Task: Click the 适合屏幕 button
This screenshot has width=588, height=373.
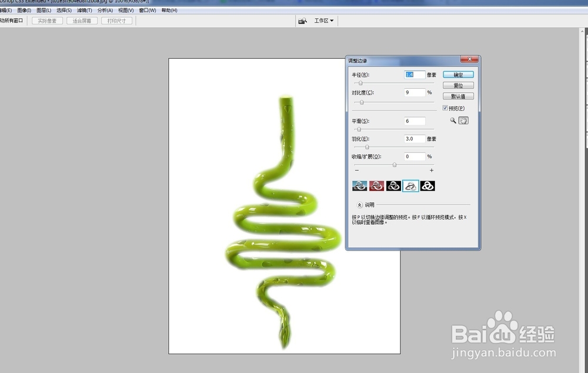Action: tap(82, 21)
